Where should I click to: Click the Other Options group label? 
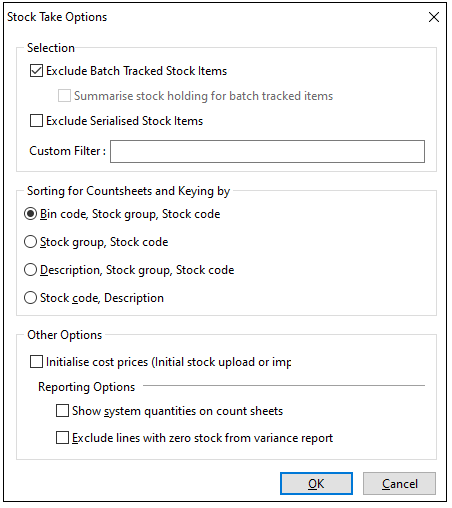pyautogui.click(x=65, y=335)
